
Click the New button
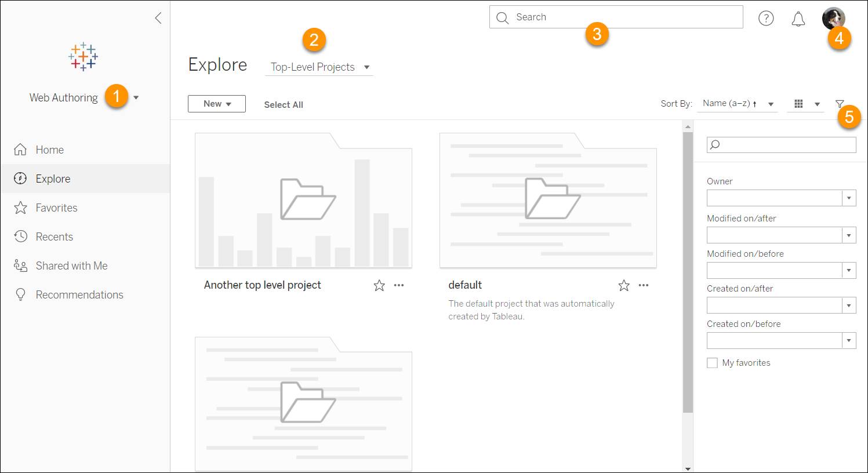[216, 104]
